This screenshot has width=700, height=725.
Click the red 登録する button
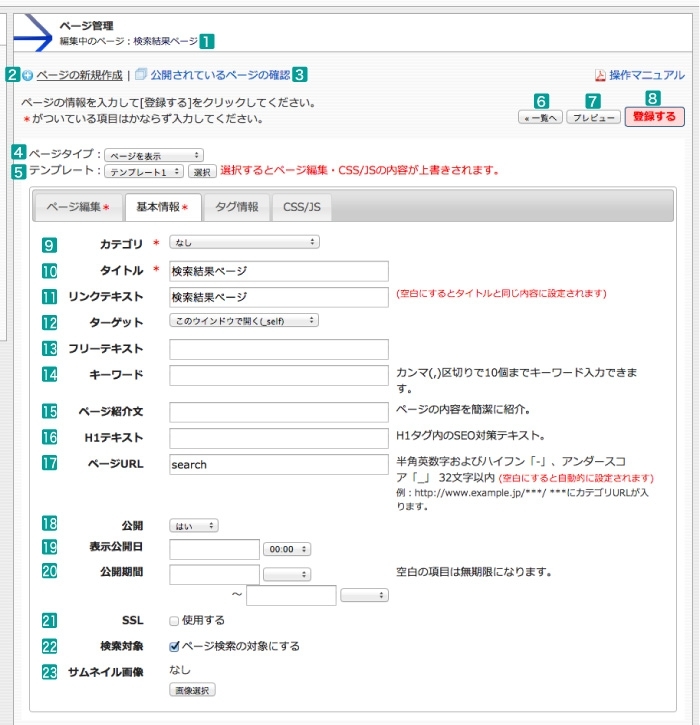coord(654,117)
